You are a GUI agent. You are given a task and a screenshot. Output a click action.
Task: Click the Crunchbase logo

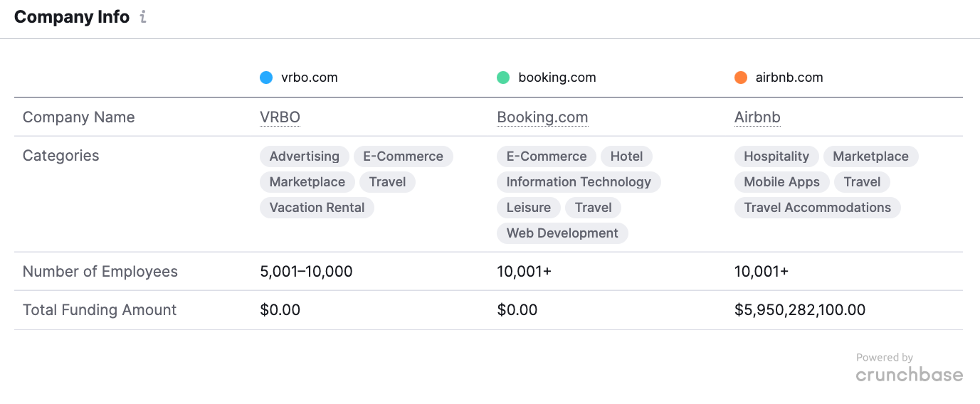click(x=909, y=374)
